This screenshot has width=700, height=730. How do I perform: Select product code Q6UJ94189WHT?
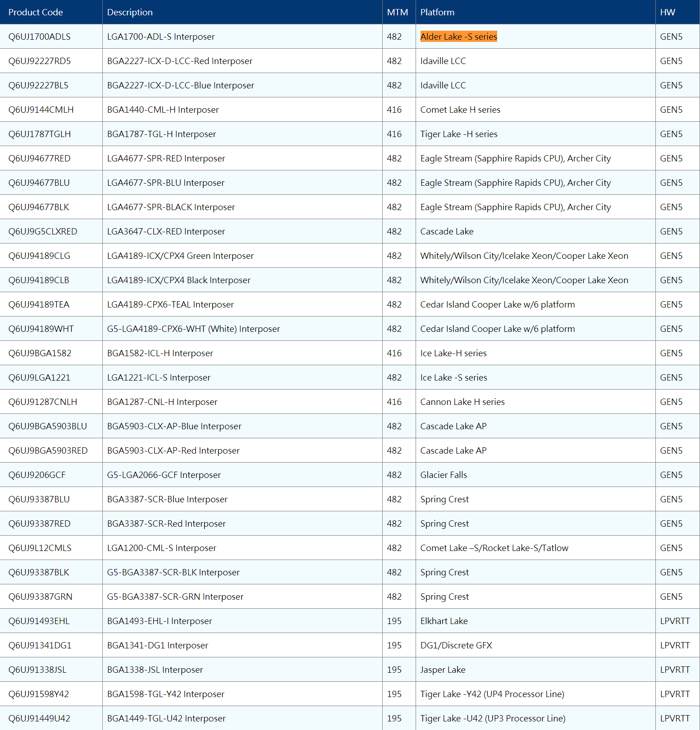pyautogui.click(x=41, y=329)
